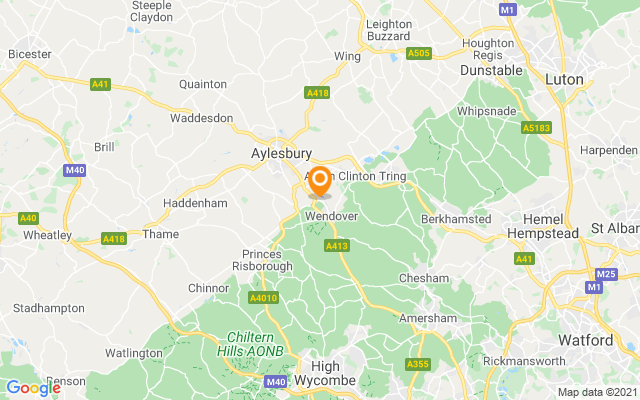Click the A40 road badge near Wheatley

pos(28,218)
